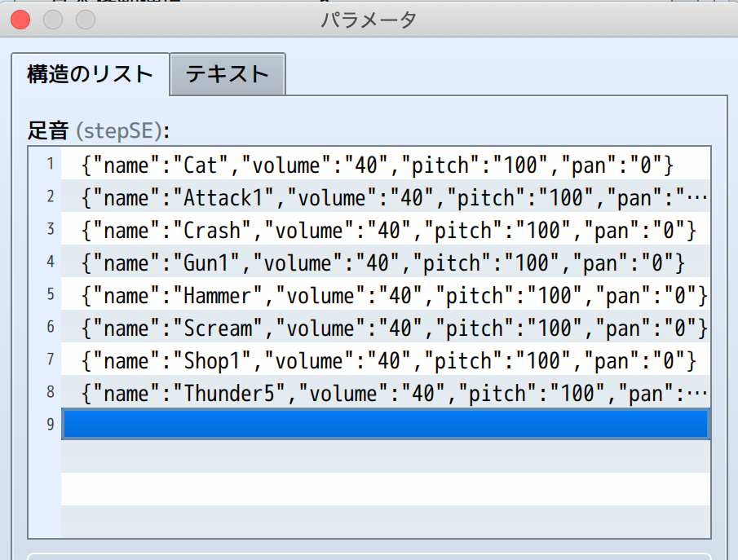The image size is (738, 560).
Task: Switch to the テキスト tab
Action: pyautogui.click(x=227, y=75)
